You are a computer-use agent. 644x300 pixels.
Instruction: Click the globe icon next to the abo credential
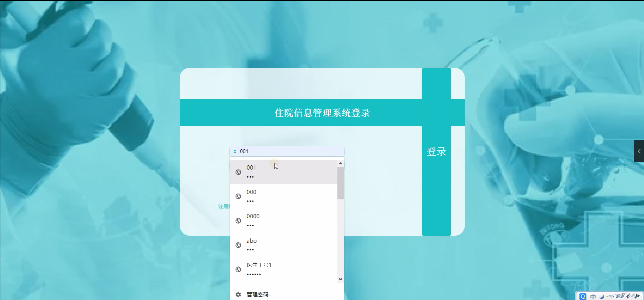tap(238, 245)
